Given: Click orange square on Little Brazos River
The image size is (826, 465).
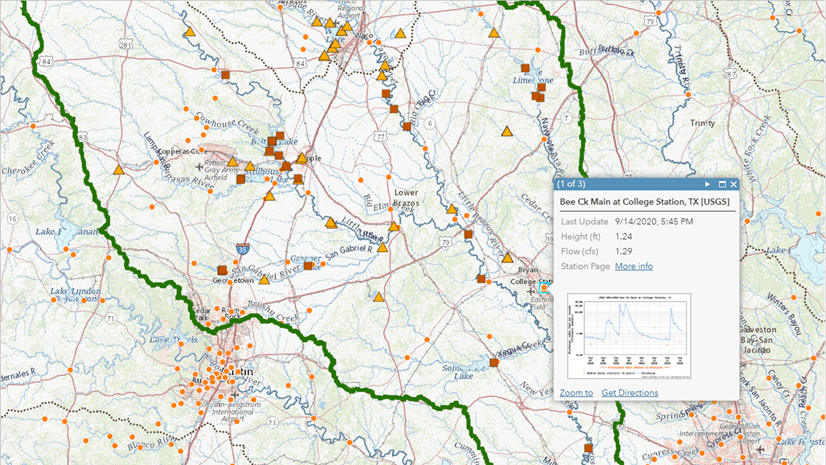Looking at the screenshot, I should tap(468, 234).
